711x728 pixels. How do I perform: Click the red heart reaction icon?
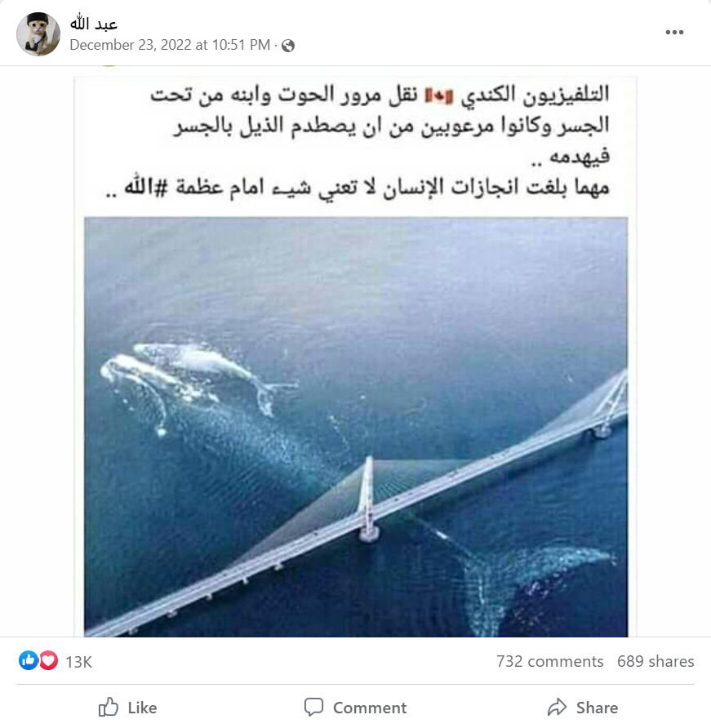tap(48, 661)
